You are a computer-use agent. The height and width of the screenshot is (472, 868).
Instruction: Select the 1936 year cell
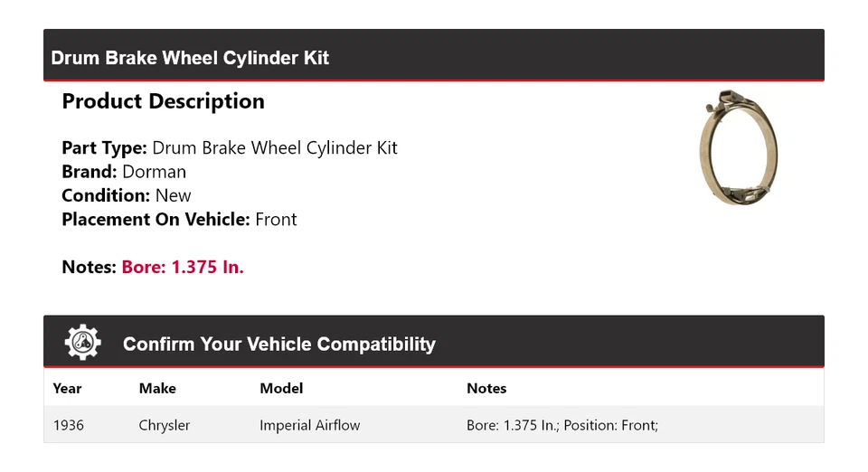pos(69,425)
